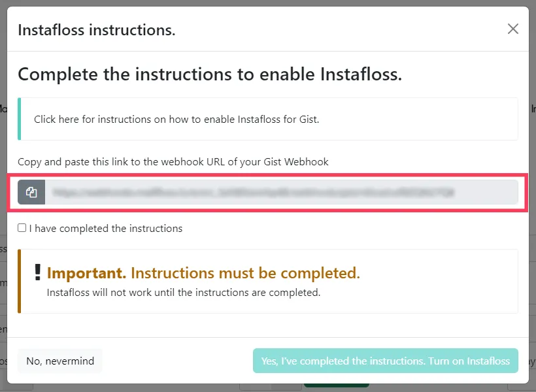Click the dimmed backdrop above the dialog

[x=268, y=3]
